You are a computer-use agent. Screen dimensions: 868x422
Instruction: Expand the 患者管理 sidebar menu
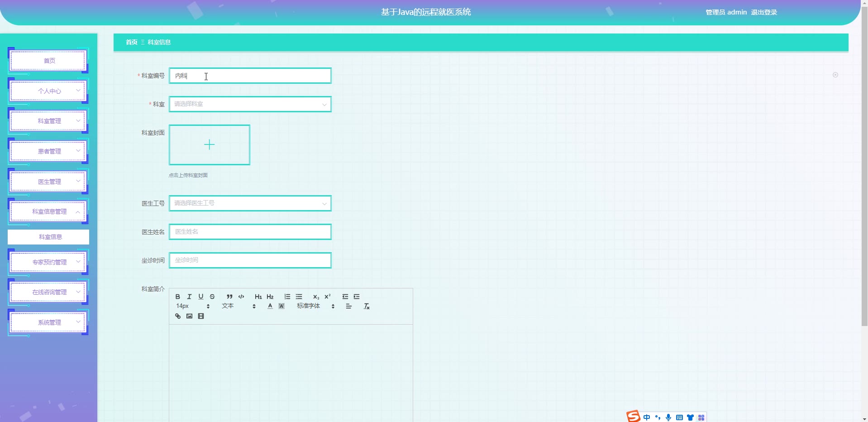pos(48,151)
